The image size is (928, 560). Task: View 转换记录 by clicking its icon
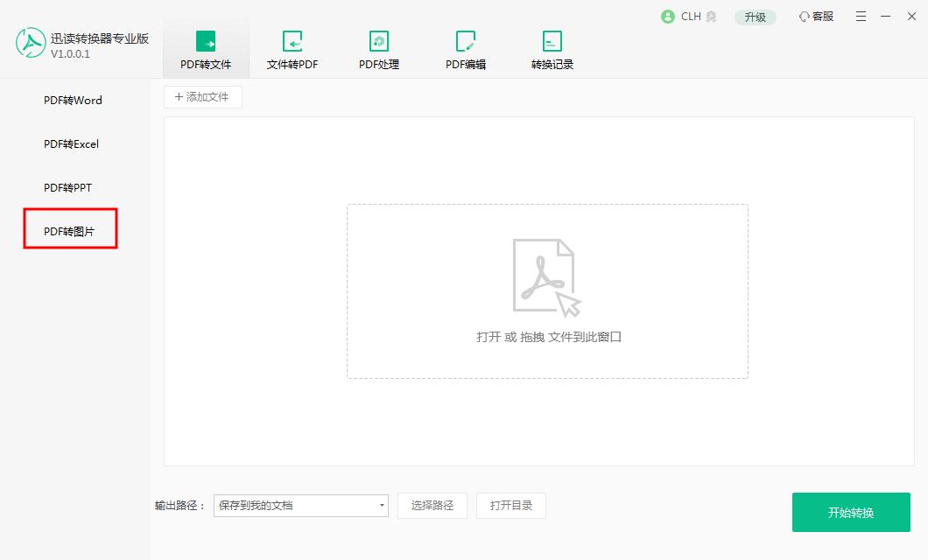pyautogui.click(x=552, y=40)
